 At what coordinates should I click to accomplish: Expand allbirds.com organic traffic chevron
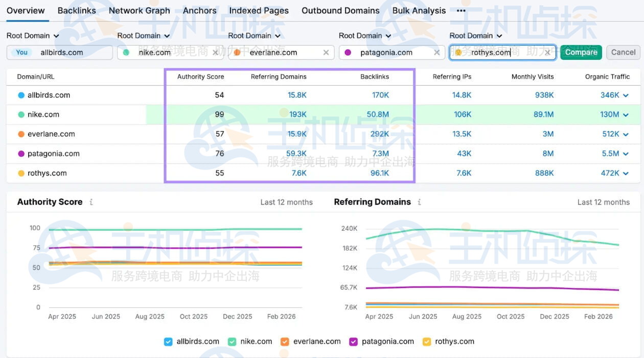[626, 96]
